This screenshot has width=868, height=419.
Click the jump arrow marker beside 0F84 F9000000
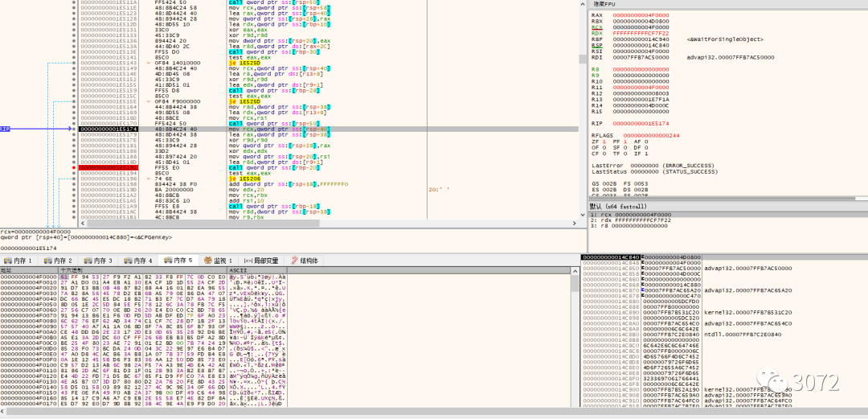point(149,101)
